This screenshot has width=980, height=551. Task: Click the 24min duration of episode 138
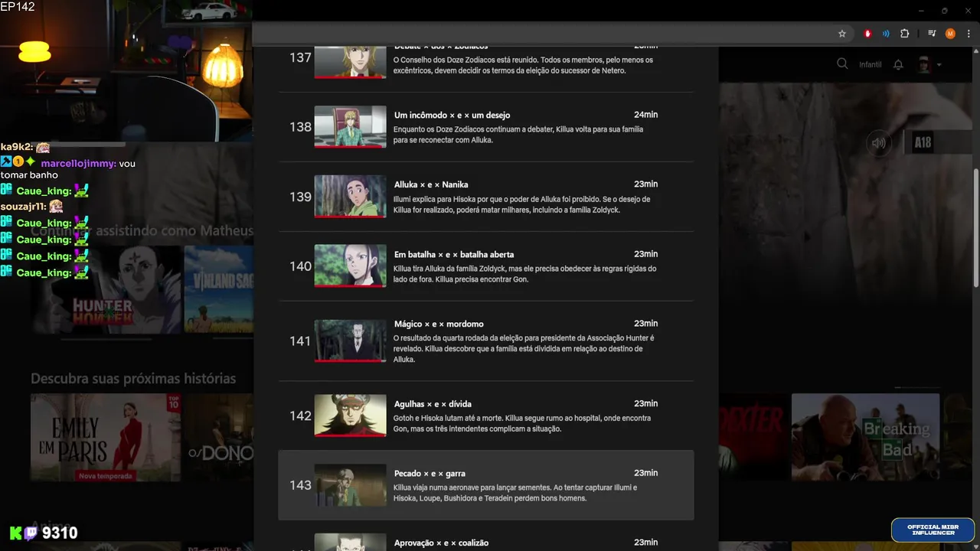[645, 115]
